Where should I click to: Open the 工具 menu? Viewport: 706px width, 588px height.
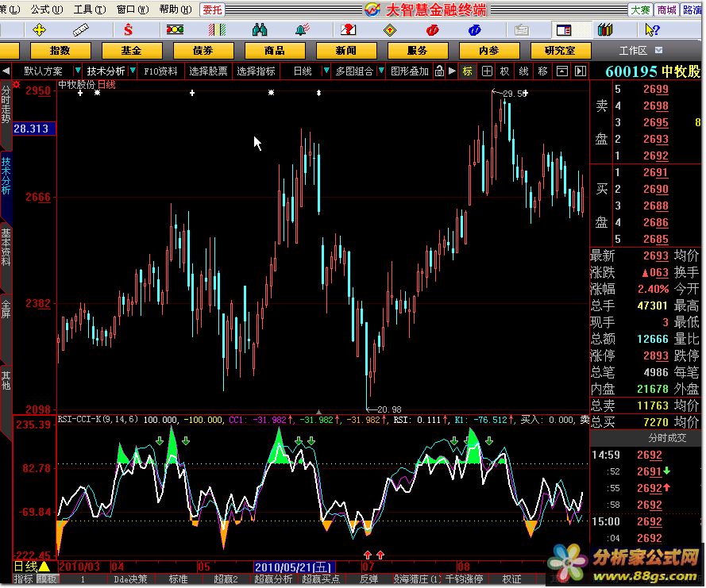point(89,9)
